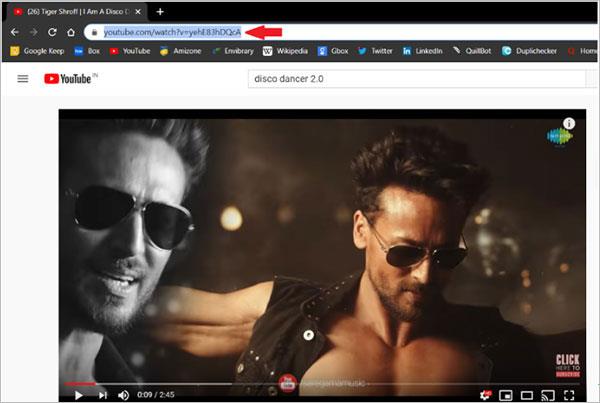Viewport: 600px width, 403px height.
Task: Click the browser back arrow
Action: pos(15,32)
